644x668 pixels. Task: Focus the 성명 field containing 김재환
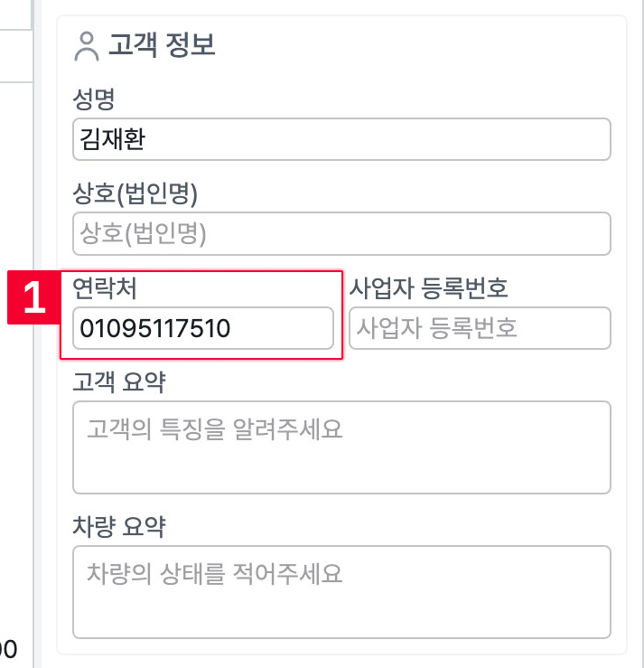coord(341,140)
